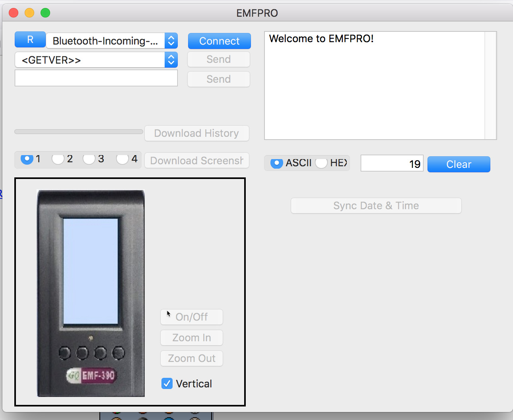
Task: Click the Send button beside the empty text field
Action: pyautogui.click(x=219, y=79)
